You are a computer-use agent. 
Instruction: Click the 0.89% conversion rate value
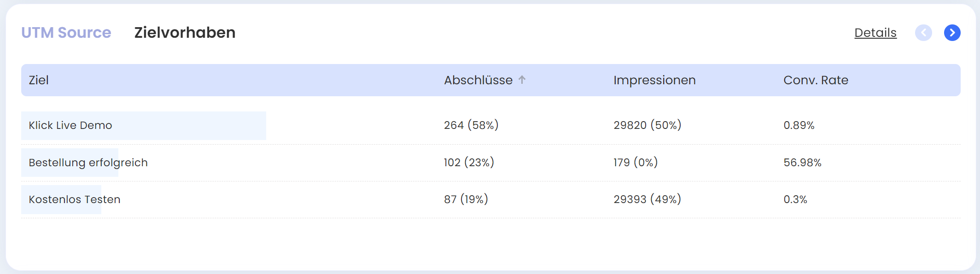[x=799, y=125]
